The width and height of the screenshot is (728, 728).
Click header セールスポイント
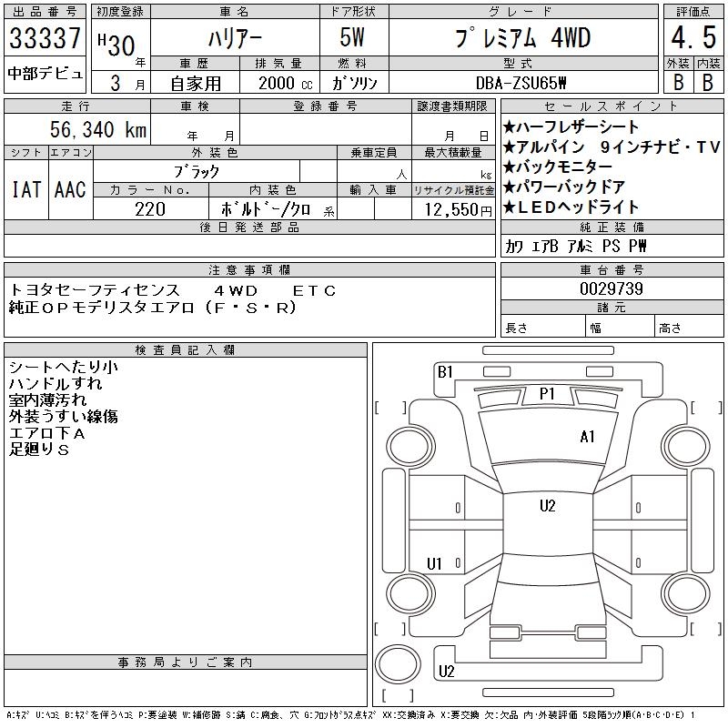click(612, 106)
